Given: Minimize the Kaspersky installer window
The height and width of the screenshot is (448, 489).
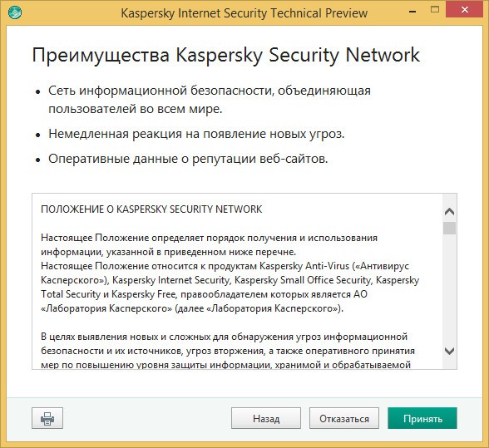Looking at the screenshot, I should [x=412, y=12].
